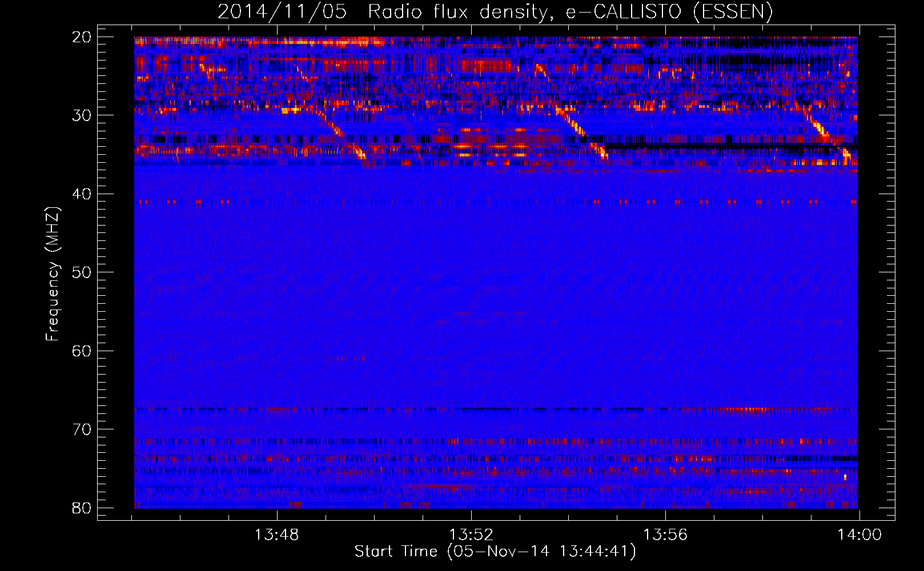Click the 20 frequency tick label
924x571 pixels.
pyautogui.click(x=82, y=37)
